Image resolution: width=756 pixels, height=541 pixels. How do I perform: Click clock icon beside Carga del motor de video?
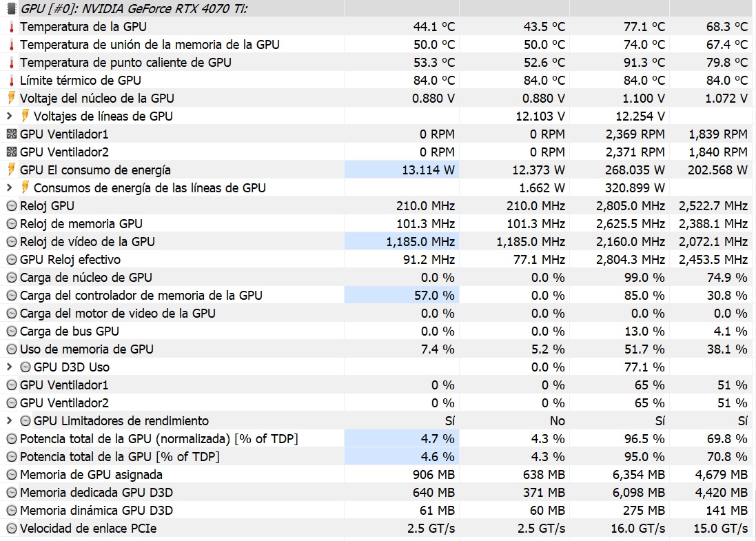[12, 314]
